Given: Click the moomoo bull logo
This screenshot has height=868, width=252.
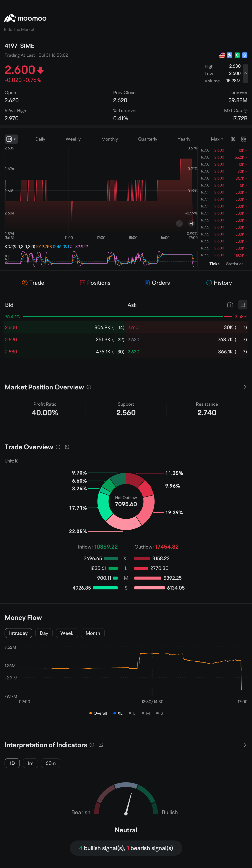Looking at the screenshot, I should pos(10,18).
